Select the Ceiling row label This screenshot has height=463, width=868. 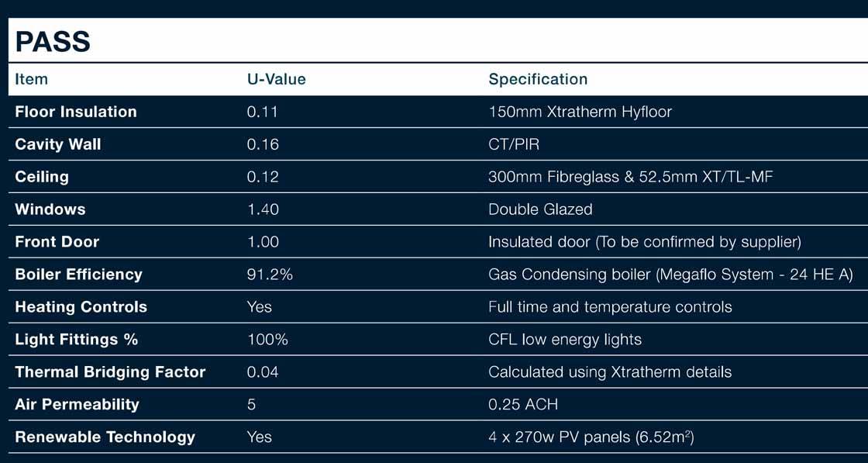(42, 177)
